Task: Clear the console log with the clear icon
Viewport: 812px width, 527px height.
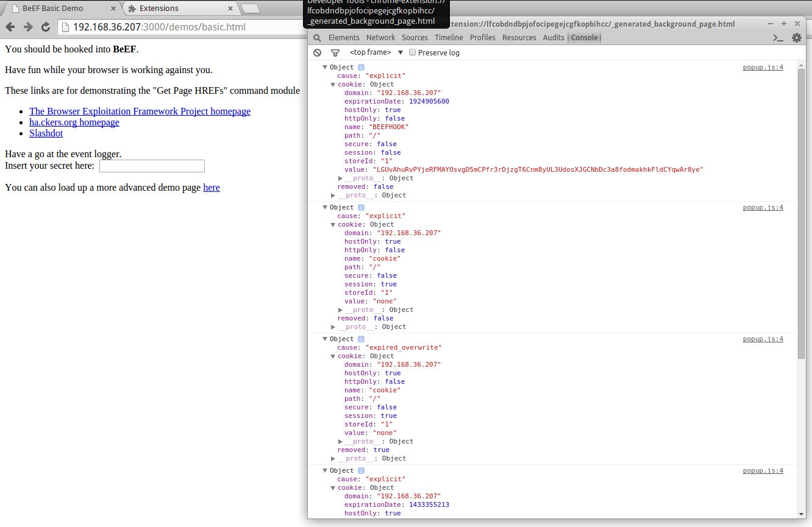Action: coord(317,53)
